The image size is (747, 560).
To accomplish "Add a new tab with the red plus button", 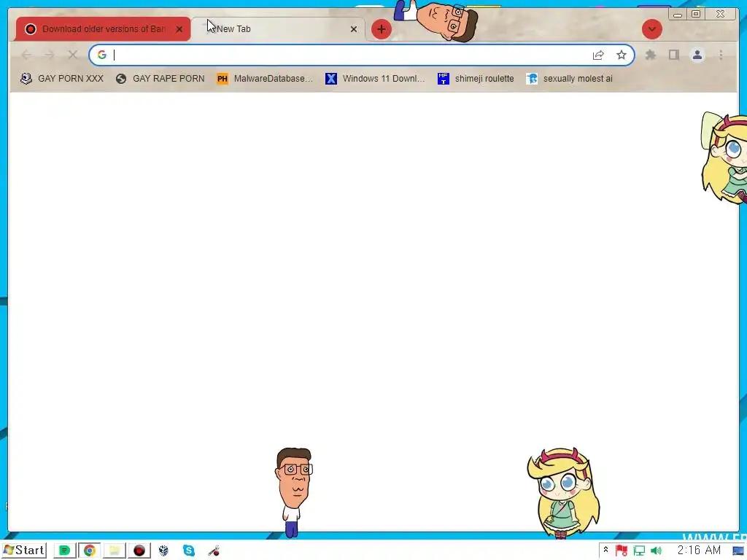I will coord(381,29).
